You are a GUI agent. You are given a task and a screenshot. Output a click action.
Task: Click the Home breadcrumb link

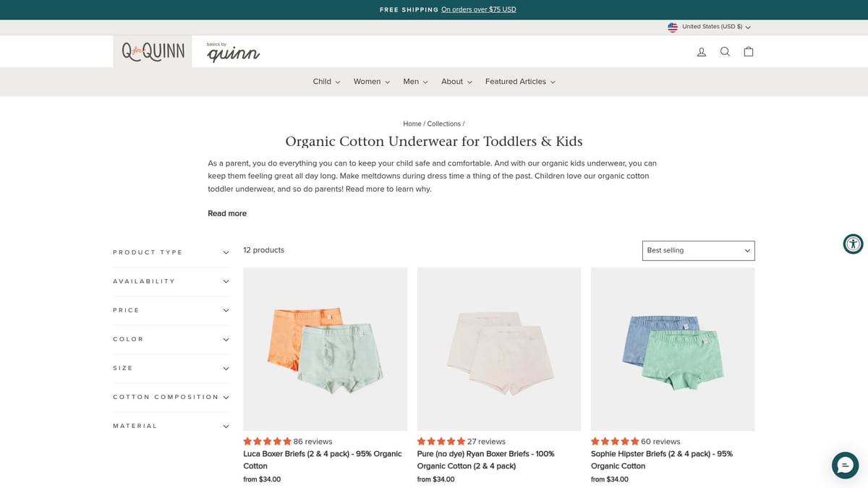412,124
